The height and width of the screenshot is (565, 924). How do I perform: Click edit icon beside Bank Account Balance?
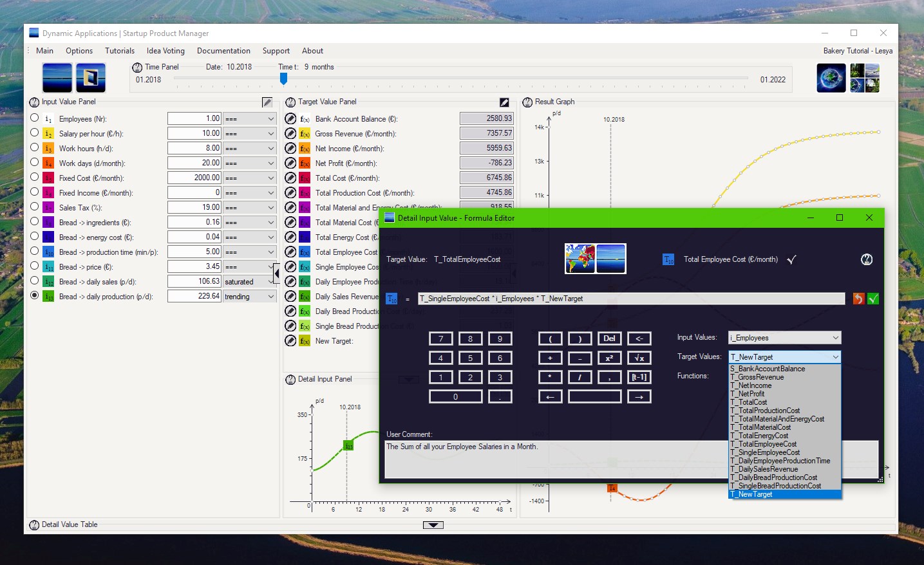(290, 118)
